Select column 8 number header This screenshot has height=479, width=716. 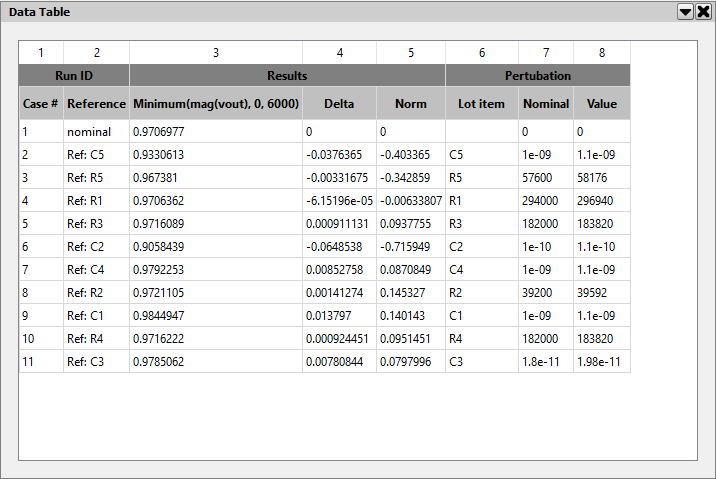click(602, 52)
